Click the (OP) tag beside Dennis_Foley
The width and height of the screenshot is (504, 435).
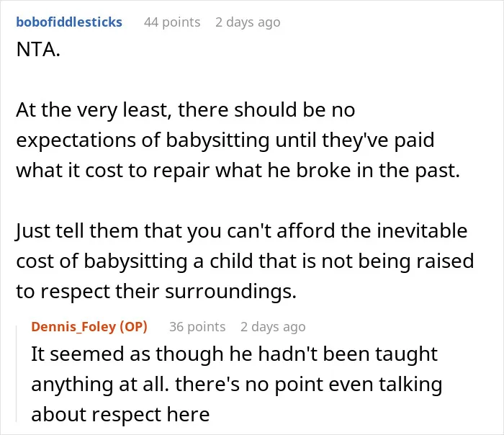pos(133,327)
